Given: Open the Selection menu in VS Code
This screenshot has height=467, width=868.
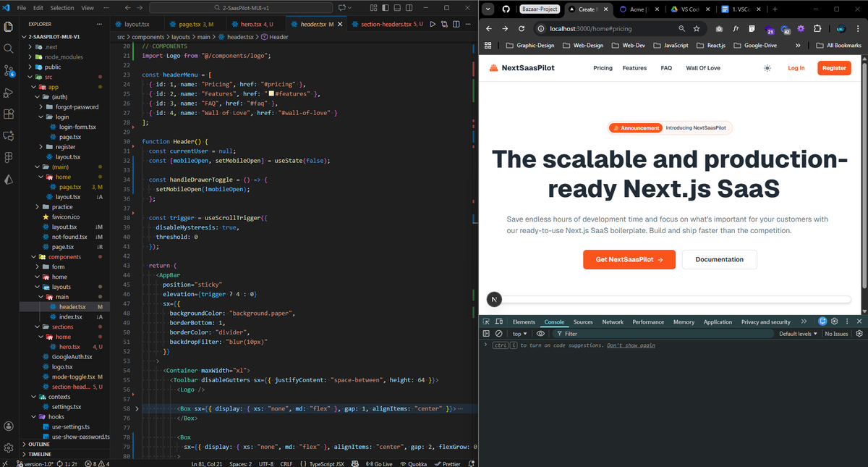Looking at the screenshot, I should tap(61, 7).
